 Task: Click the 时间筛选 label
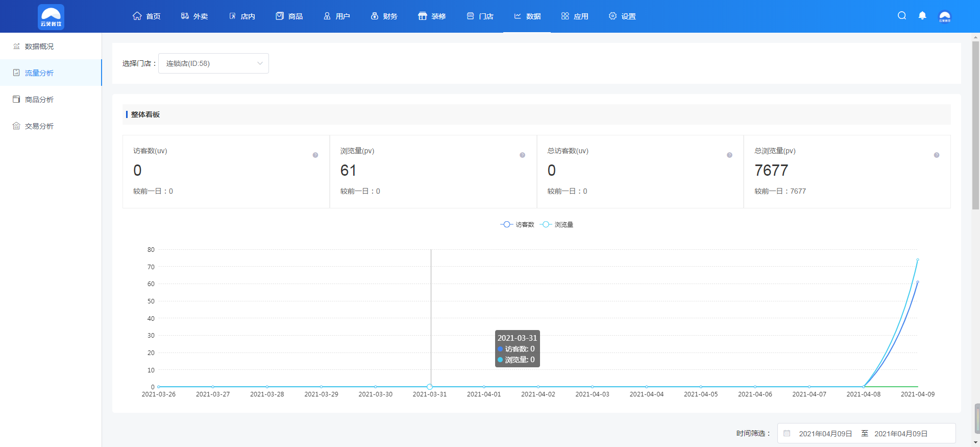(x=753, y=433)
